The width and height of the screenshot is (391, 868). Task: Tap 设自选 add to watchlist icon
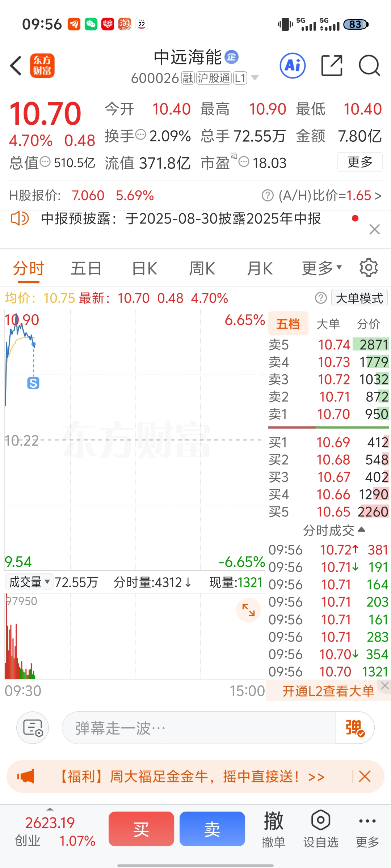(321, 829)
